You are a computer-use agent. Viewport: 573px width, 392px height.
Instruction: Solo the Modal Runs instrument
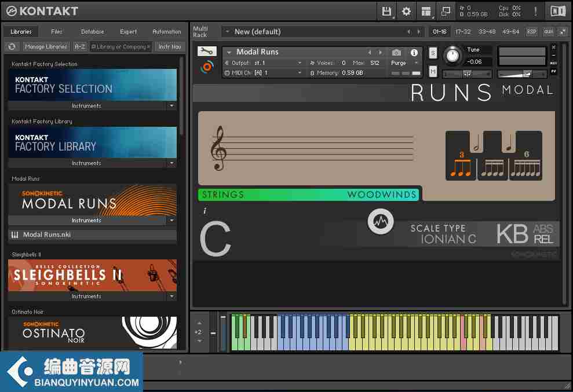point(433,53)
